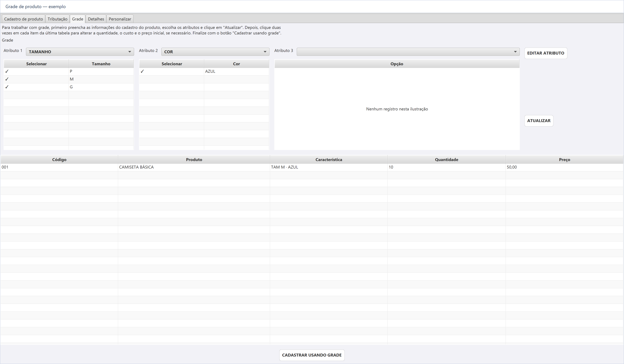Deselect the checkmark for size G
The image size is (624, 364).
tap(7, 87)
